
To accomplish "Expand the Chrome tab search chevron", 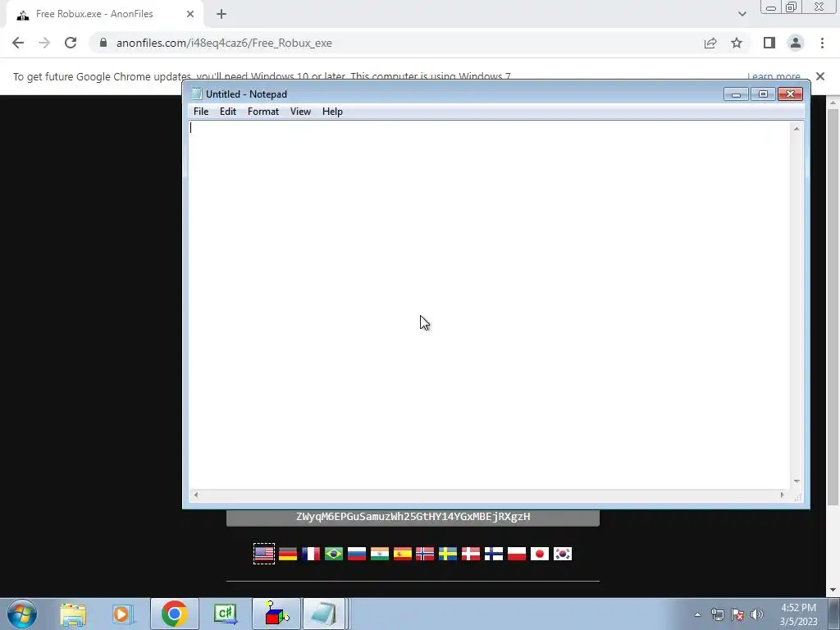I will tap(742, 14).
